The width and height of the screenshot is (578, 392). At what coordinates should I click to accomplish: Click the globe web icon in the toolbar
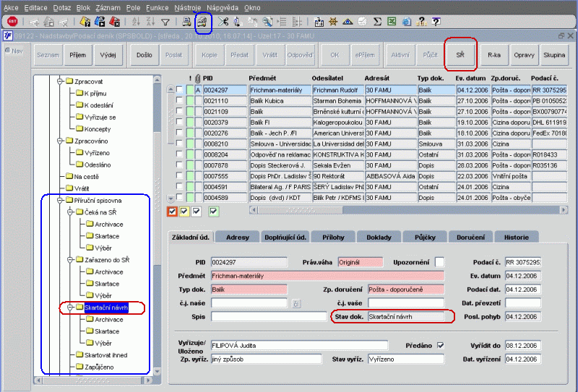406,22
